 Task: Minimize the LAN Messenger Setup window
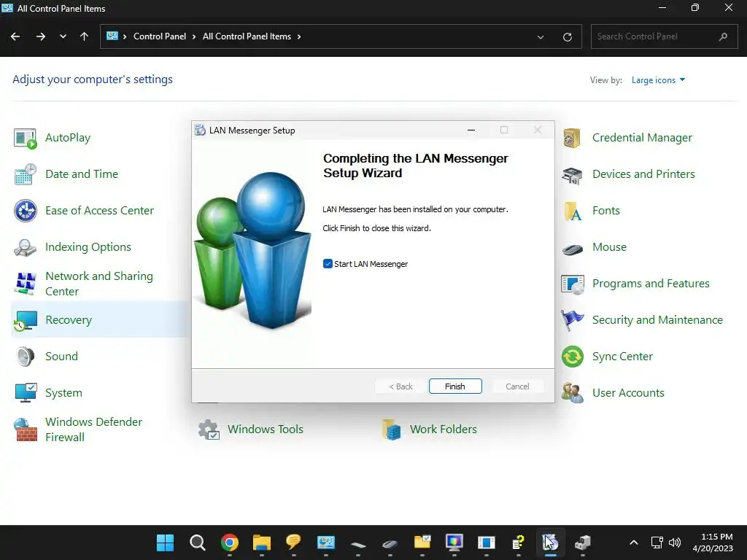(471, 130)
